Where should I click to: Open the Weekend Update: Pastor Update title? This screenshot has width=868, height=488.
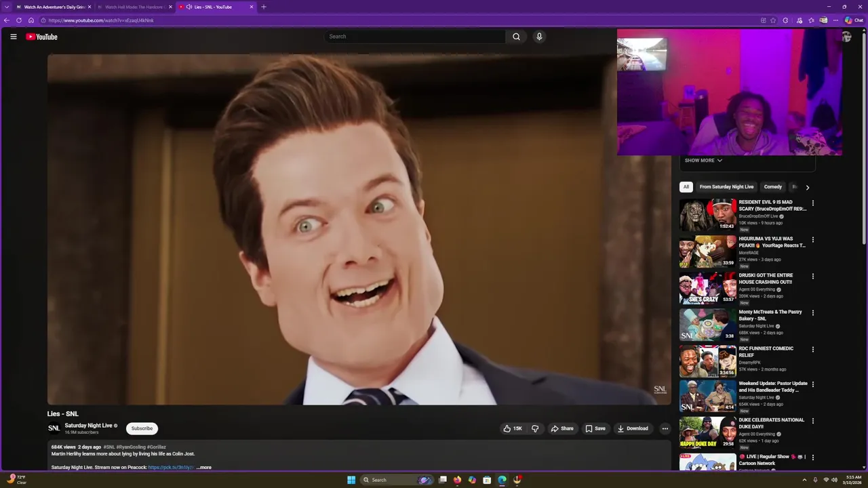tap(773, 387)
